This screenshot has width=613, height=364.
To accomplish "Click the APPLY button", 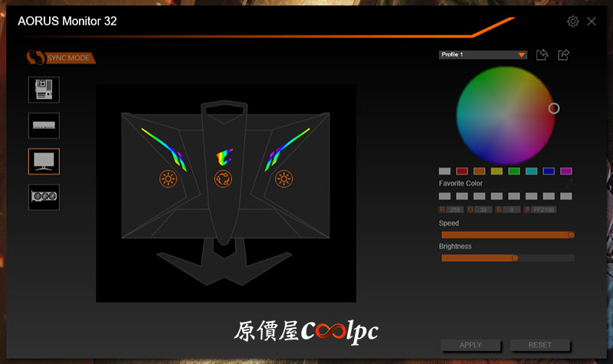I will click(x=470, y=346).
